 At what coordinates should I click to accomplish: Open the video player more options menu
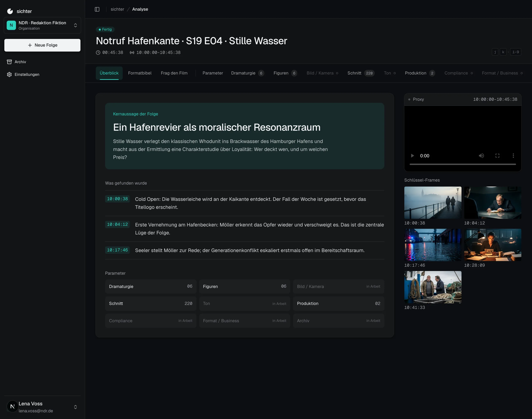(x=513, y=155)
